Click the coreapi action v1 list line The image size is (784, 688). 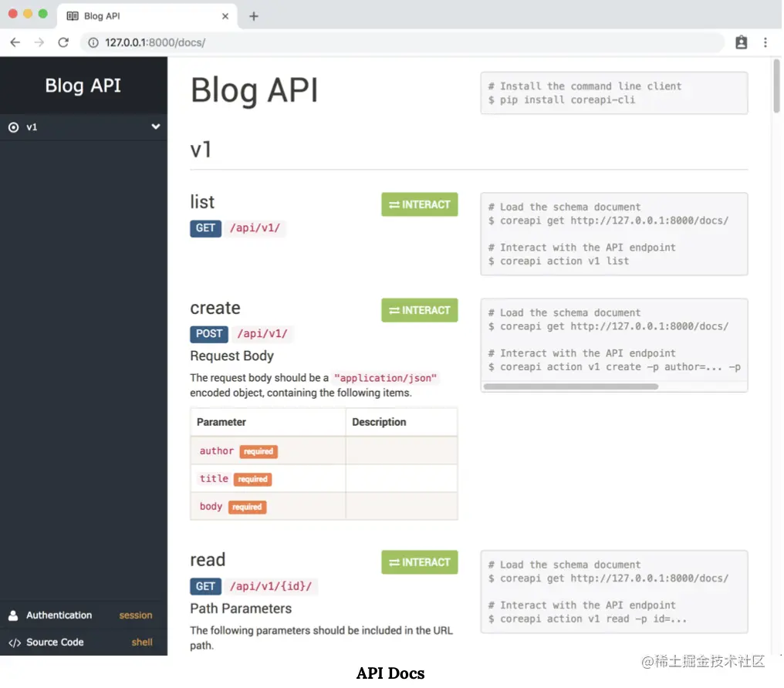[559, 261]
